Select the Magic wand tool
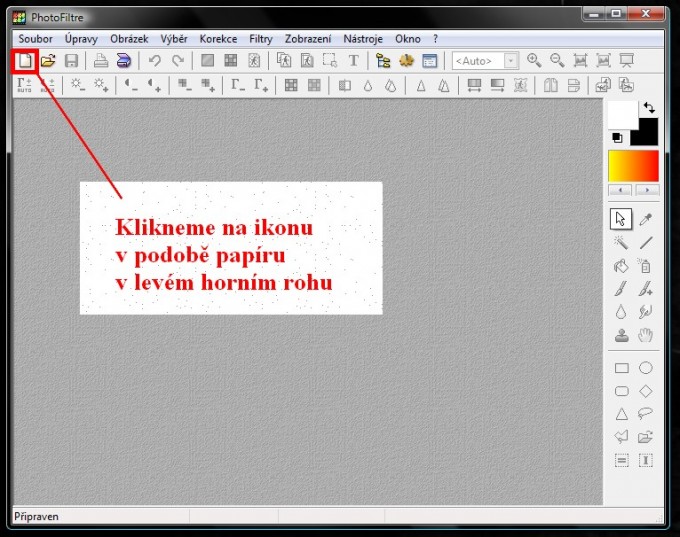The image size is (680, 537). point(621,242)
